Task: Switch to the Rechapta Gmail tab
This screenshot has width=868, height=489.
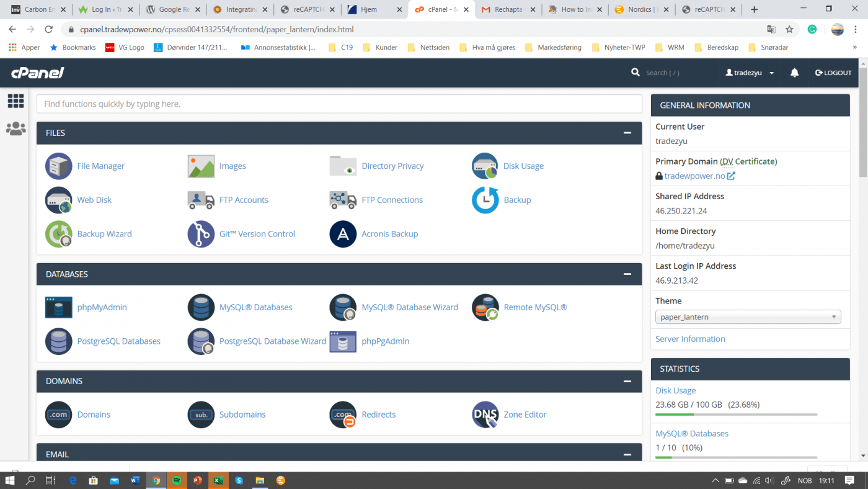Action: coord(508,9)
